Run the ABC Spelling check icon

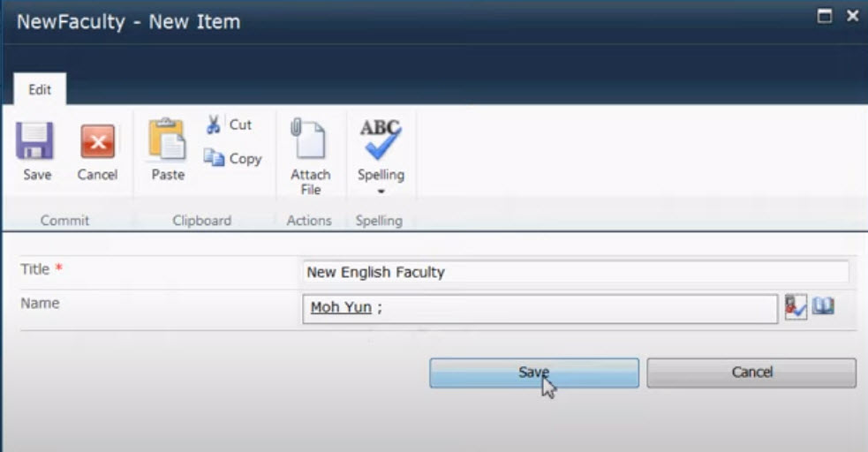click(x=381, y=139)
